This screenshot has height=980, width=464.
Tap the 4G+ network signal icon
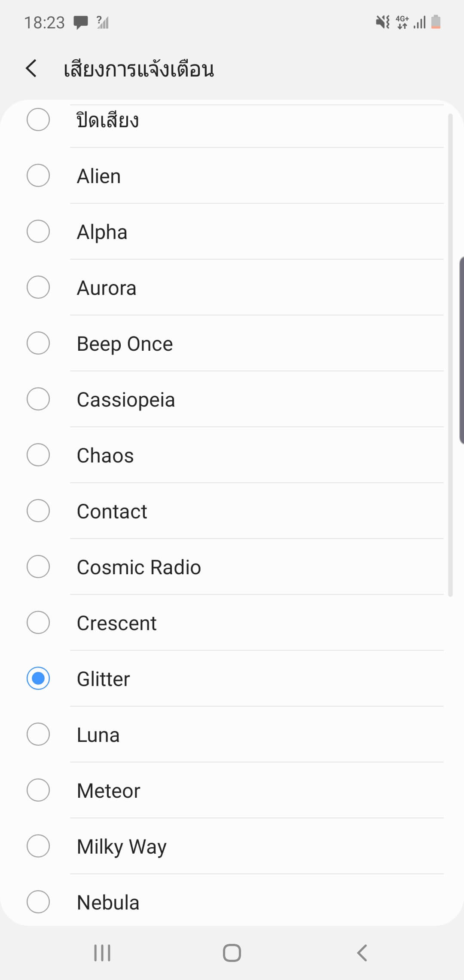(x=403, y=22)
